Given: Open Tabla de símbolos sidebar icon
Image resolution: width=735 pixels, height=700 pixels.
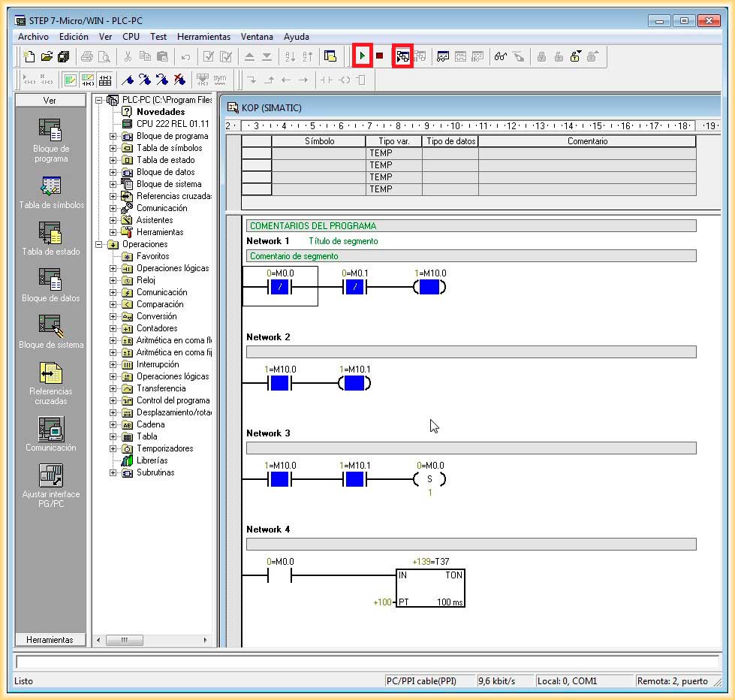Looking at the screenshot, I should click(x=50, y=186).
